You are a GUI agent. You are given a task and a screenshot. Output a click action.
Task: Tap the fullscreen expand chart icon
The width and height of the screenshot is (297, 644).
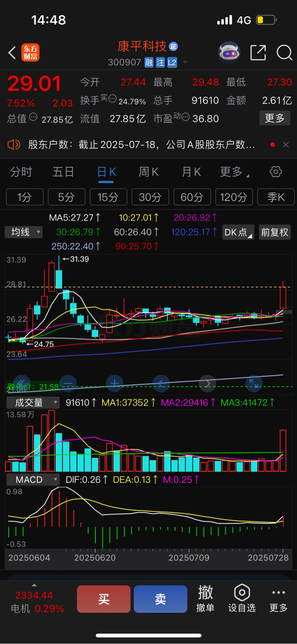(254, 383)
